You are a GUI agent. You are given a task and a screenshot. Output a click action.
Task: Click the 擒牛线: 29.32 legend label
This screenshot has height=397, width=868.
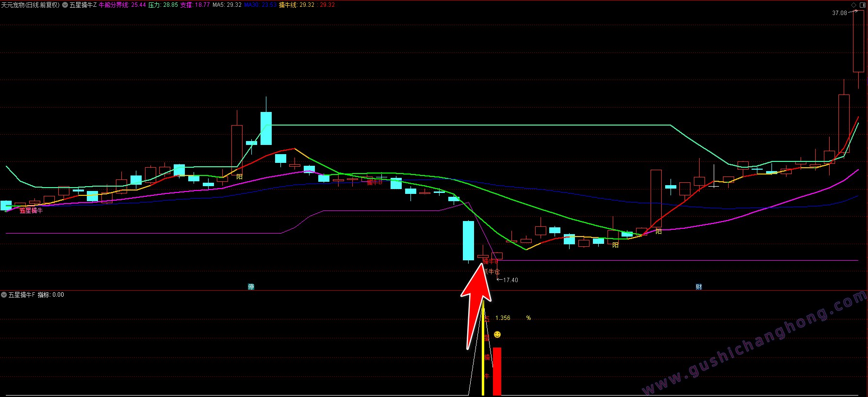[296, 5]
